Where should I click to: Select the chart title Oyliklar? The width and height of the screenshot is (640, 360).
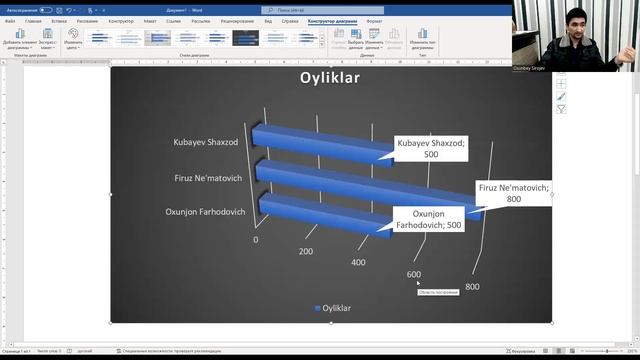click(x=330, y=78)
